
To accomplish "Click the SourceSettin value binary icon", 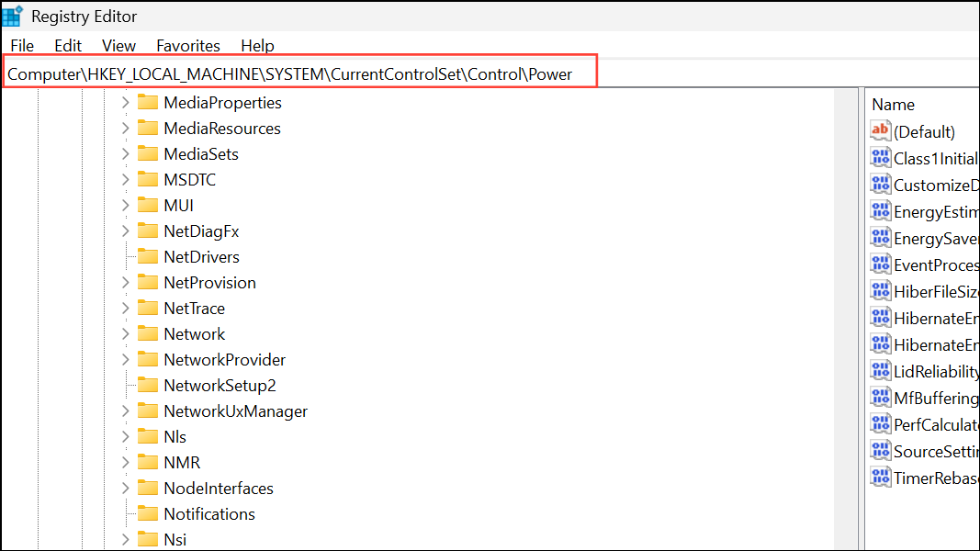I will click(x=880, y=450).
